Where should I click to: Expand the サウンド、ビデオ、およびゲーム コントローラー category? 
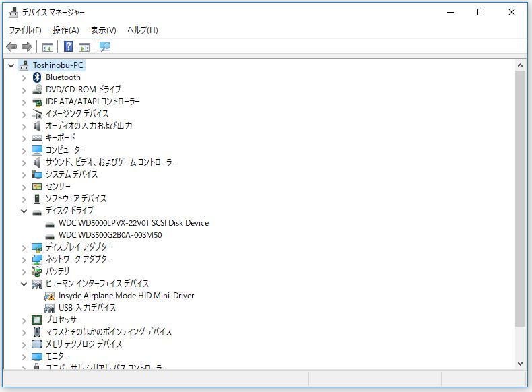24,163
